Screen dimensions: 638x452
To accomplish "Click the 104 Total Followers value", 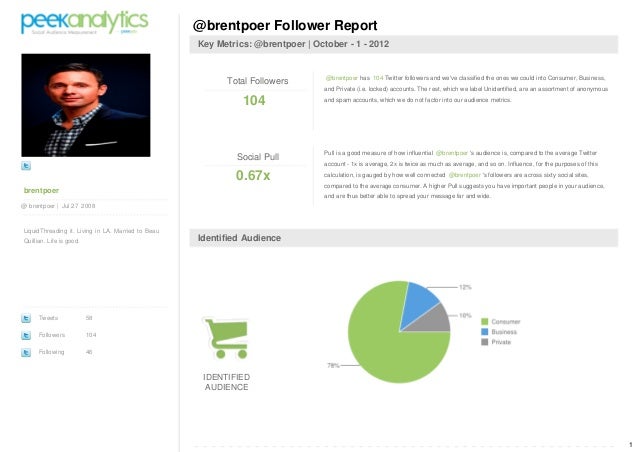I will click(254, 100).
